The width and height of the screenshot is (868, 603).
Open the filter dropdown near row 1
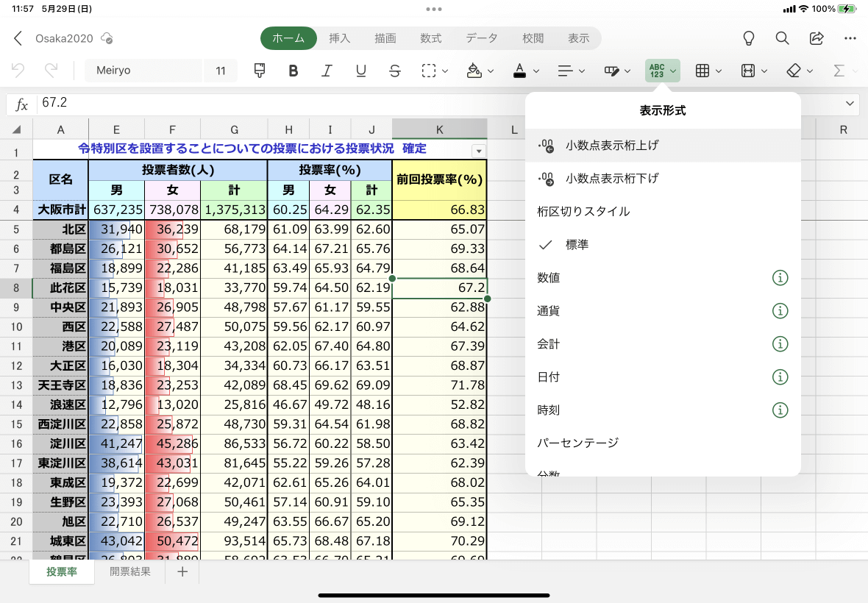click(x=479, y=150)
